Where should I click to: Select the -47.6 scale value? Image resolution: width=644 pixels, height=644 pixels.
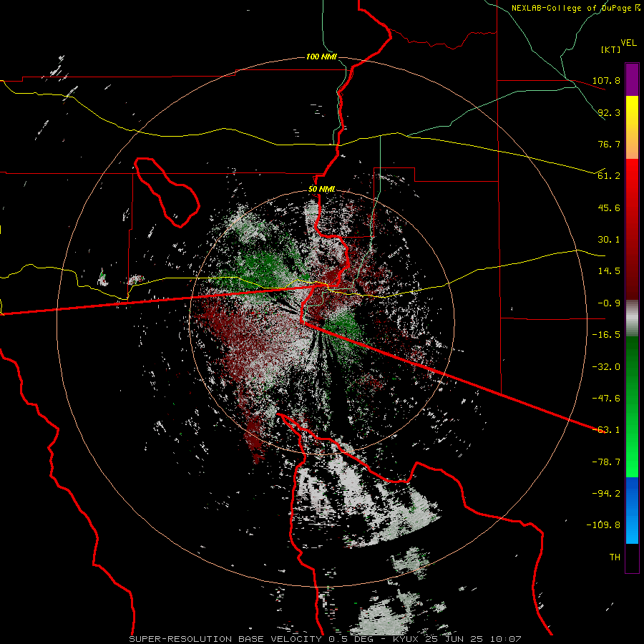tap(606, 399)
